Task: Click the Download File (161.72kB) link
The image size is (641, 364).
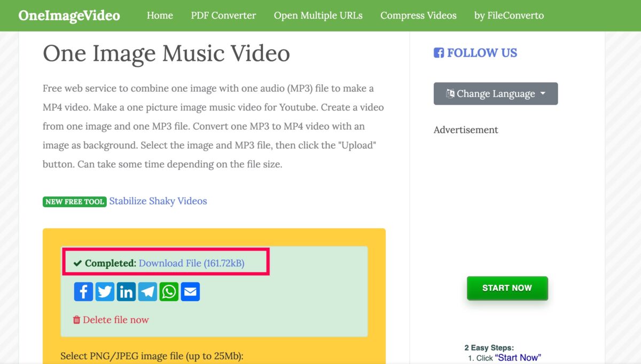Action: point(192,263)
